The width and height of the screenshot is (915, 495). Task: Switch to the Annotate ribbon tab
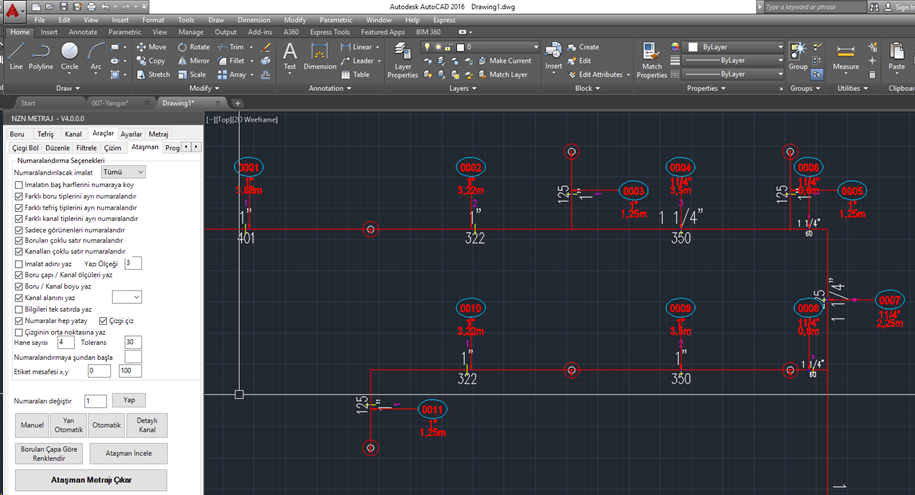coord(83,32)
